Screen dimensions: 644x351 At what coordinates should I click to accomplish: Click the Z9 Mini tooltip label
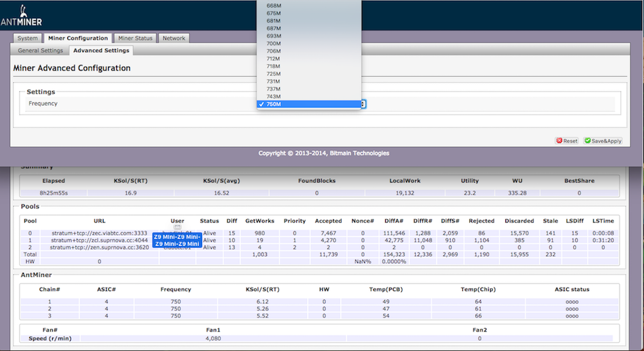[177, 240]
